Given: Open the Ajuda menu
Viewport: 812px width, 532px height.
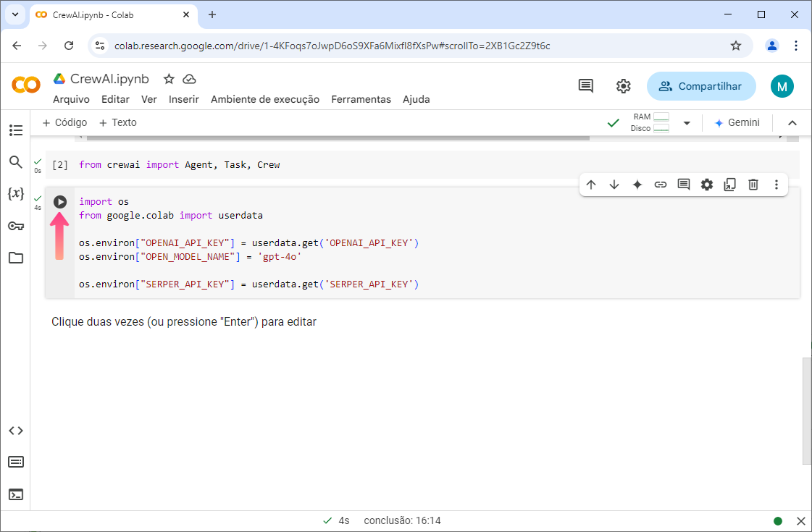Looking at the screenshot, I should click(417, 99).
